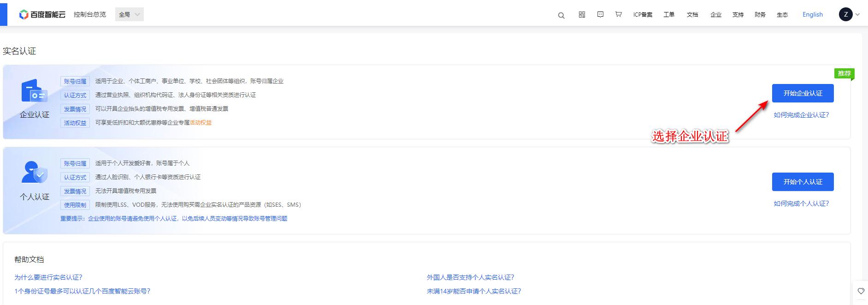Open the ICP备案 menu
Viewport: 868px width, 305px height.
[643, 15]
